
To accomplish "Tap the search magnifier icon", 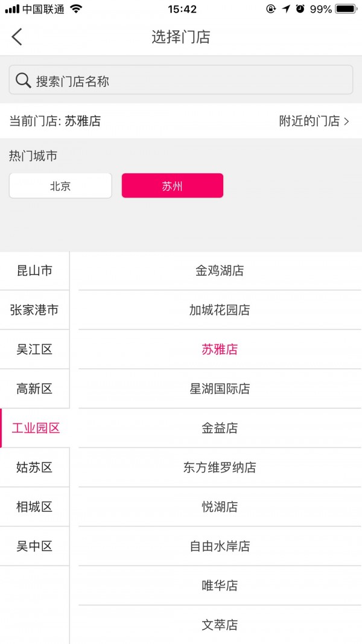I will 23,80.
